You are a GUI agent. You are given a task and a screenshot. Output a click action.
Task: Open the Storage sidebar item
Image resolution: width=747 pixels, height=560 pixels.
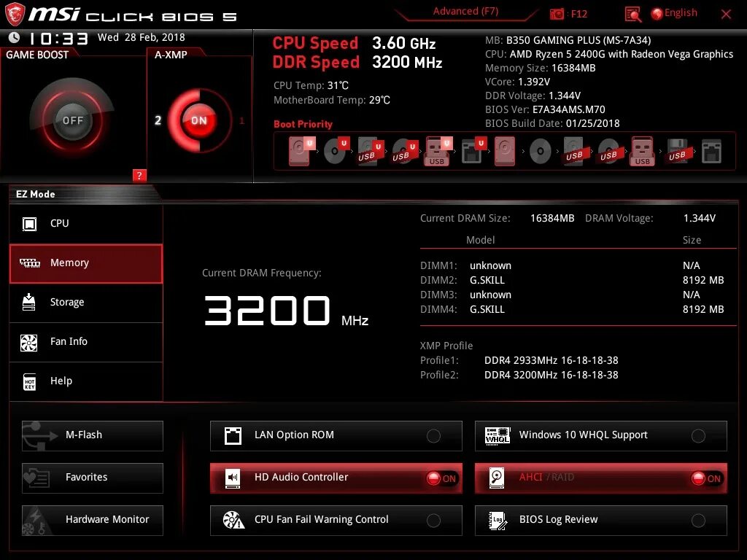click(x=86, y=303)
